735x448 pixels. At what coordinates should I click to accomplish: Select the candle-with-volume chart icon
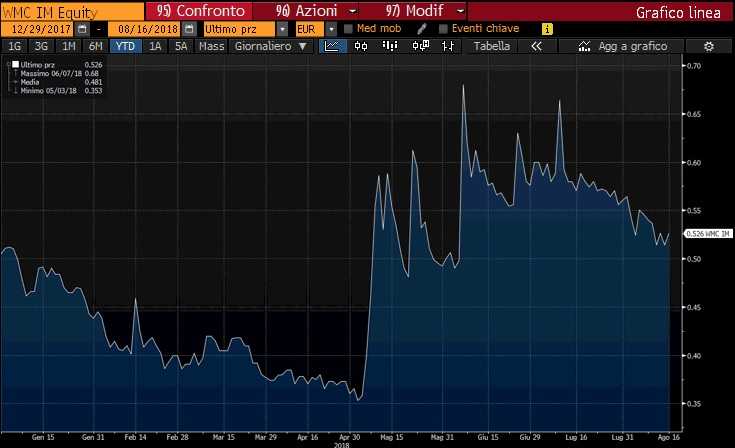click(x=420, y=46)
